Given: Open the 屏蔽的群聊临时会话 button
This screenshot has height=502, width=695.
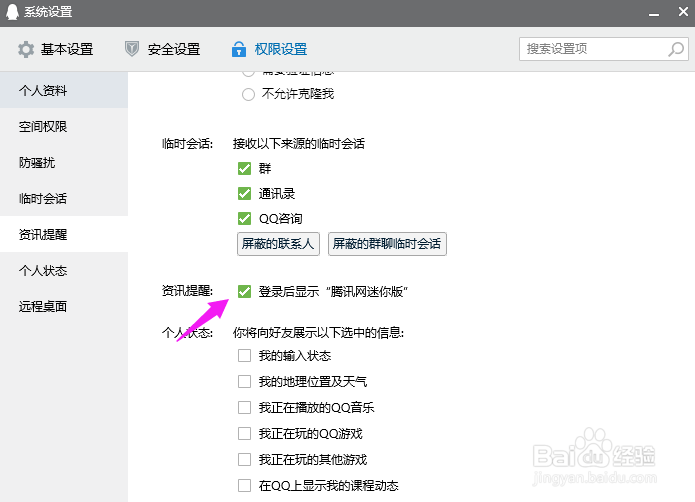Looking at the screenshot, I should click(x=387, y=244).
